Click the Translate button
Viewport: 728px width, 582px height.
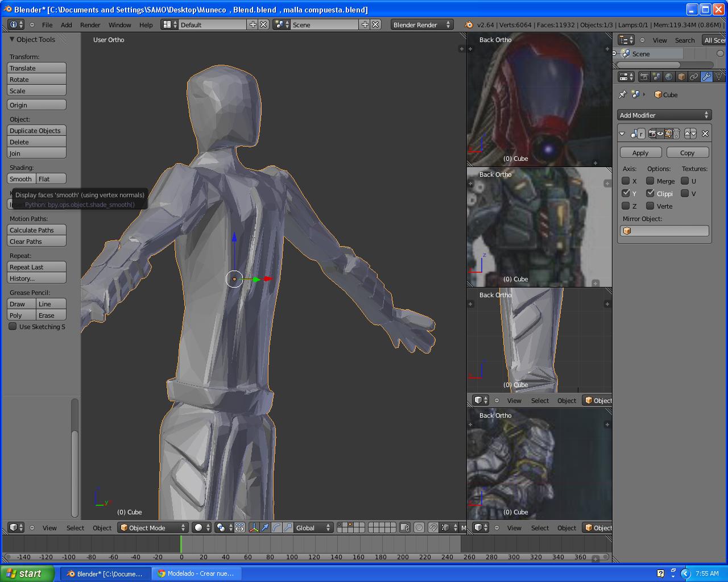click(37, 68)
